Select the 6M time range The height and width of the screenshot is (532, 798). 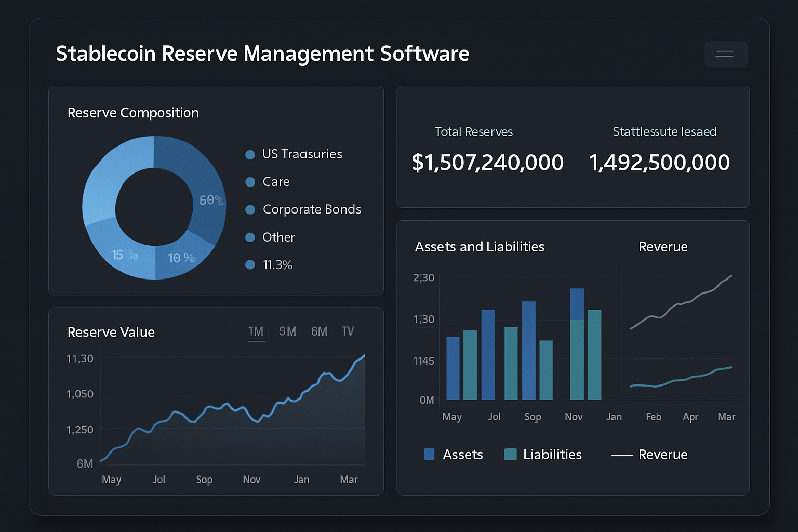click(319, 331)
